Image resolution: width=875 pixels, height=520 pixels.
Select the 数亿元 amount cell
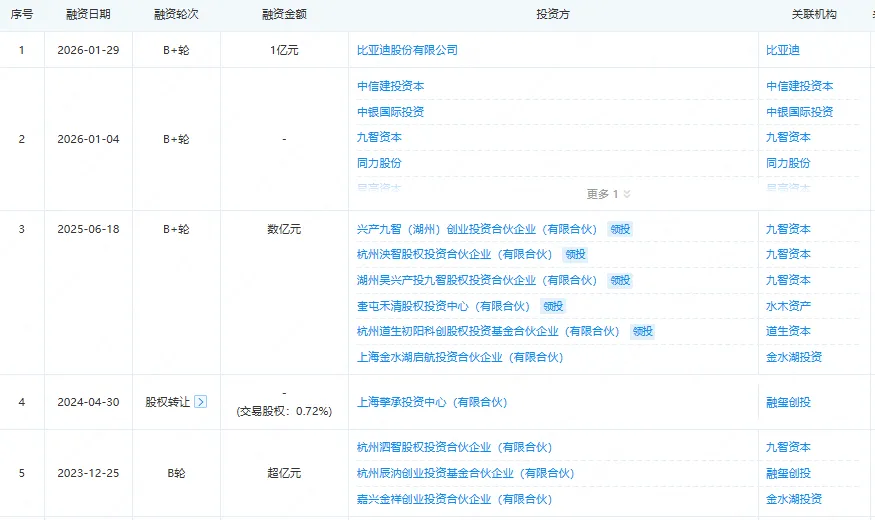pyautogui.click(x=284, y=229)
